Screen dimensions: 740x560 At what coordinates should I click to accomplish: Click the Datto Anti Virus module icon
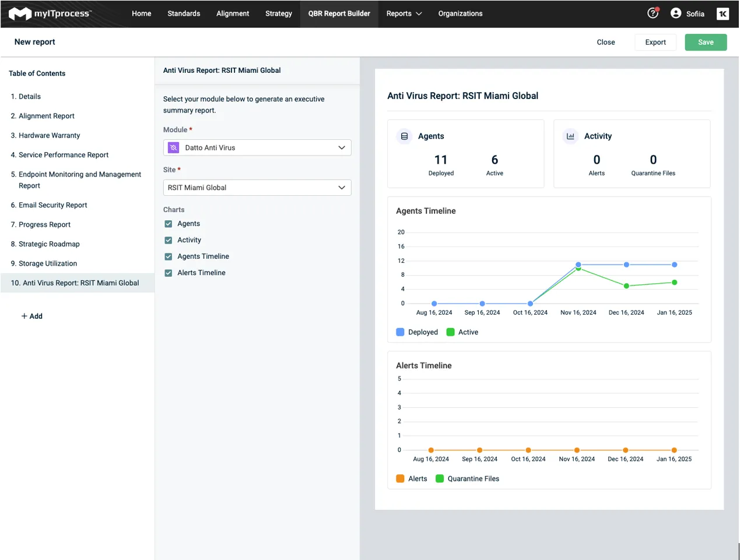(173, 148)
